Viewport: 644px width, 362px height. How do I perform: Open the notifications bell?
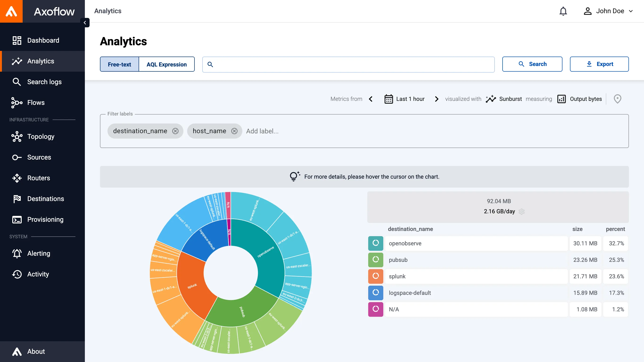[x=563, y=11]
